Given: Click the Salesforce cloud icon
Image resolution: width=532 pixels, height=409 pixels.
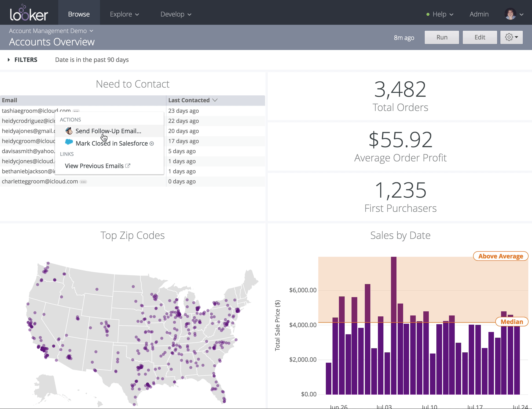Looking at the screenshot, I should 69,142.
